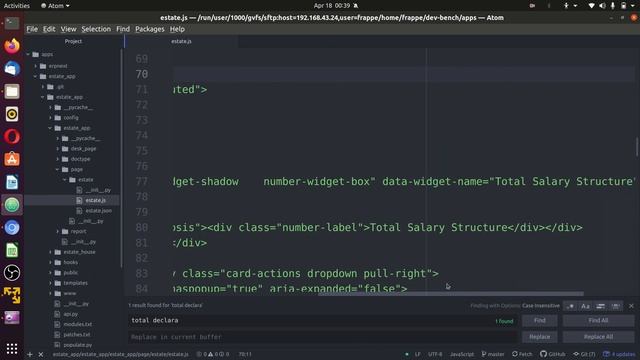Screen dimensions: 640x360
Task: Click the Fetch status bar item
Action: [x=522, y=354]
